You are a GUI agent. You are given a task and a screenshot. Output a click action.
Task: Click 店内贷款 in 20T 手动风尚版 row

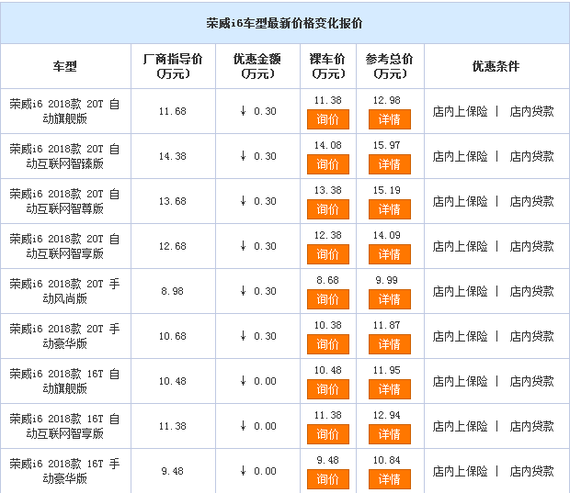(x=532, y=291)
